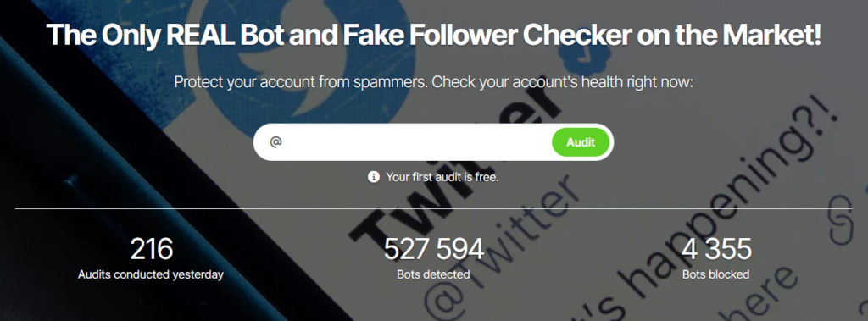Click 'Your first audit is free.' text
Viewport: 868px width, 321px height.
(x=442, y=177)
